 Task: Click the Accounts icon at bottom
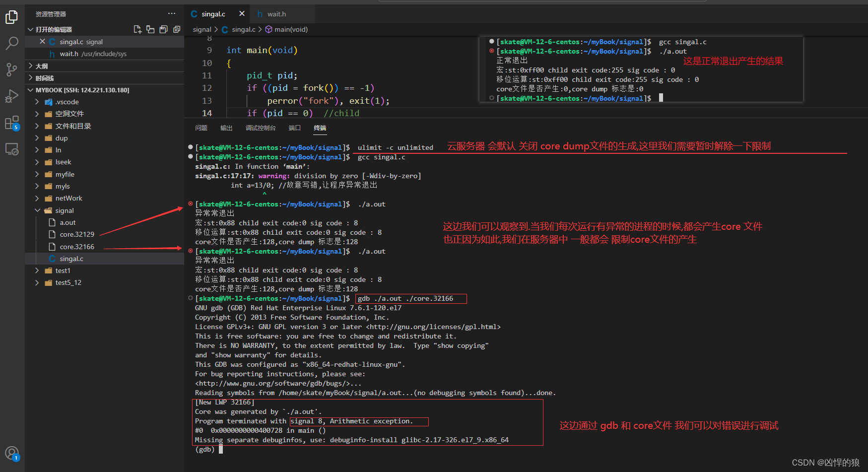tap(11, 453)
